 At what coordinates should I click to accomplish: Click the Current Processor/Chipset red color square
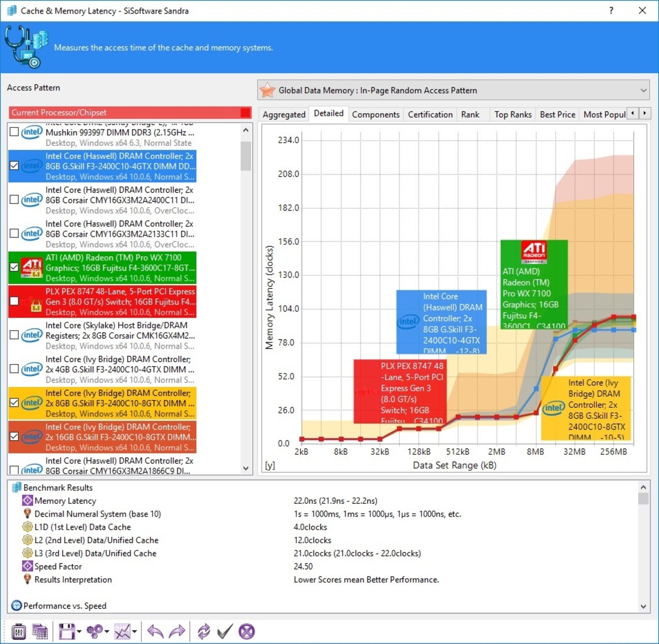pyautogui.click(x=245, y=113)
